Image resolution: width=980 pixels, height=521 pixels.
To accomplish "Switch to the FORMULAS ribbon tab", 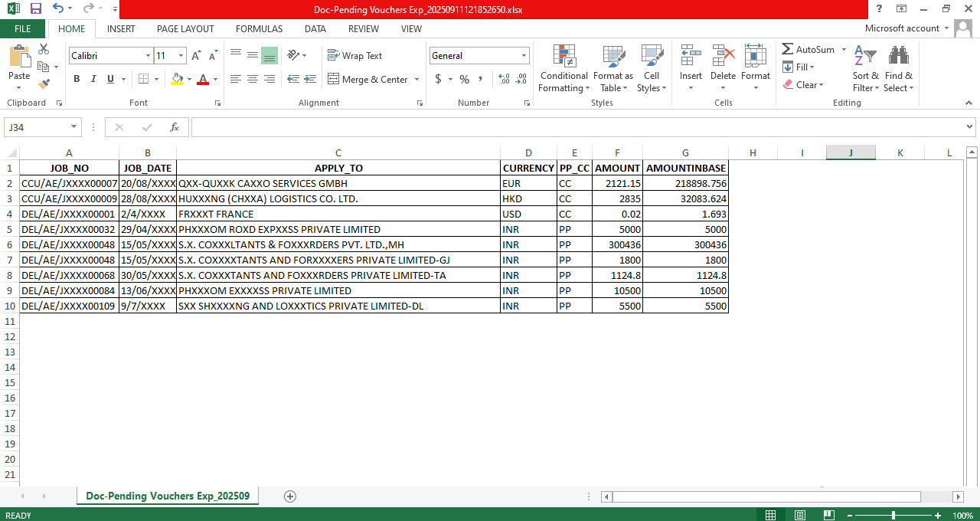I will 259,28.
